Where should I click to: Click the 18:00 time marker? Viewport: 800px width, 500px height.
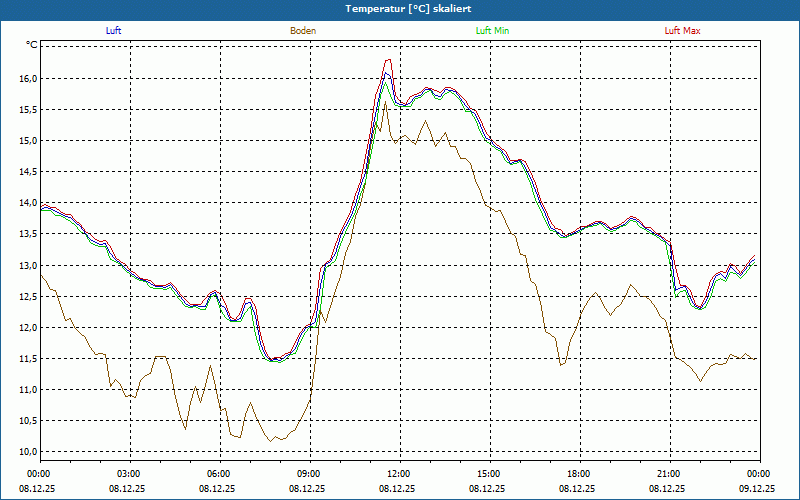579,474
